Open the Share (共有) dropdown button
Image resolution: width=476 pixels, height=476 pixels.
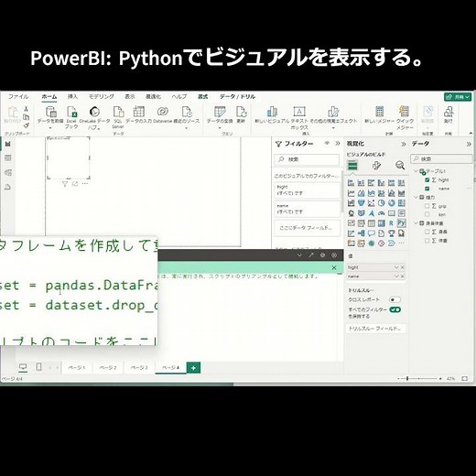click(x=458, y=97)
